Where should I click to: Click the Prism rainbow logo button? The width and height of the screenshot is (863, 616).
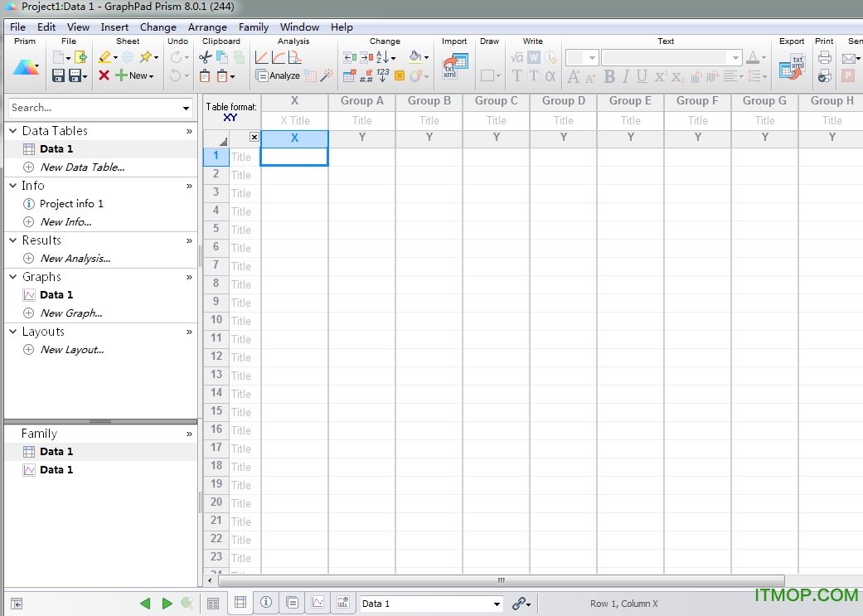point(25,67)
